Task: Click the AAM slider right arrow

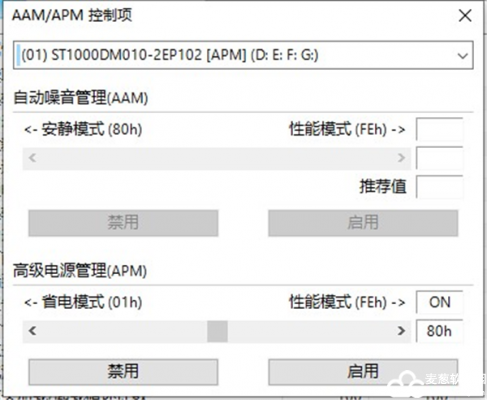Action: pyautogui.click(x=401, y=158)
